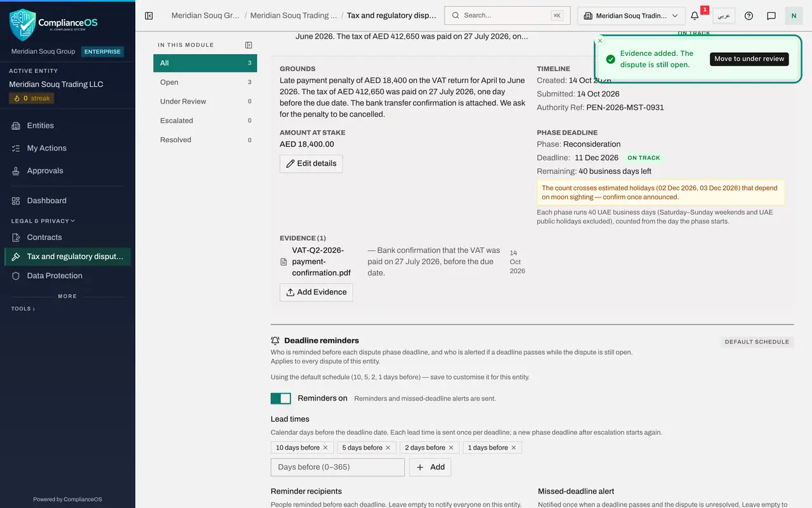The width and height of the screenshot is (812, 508).
Task: Click the Add Evidence button
Action: coord(316,292)
